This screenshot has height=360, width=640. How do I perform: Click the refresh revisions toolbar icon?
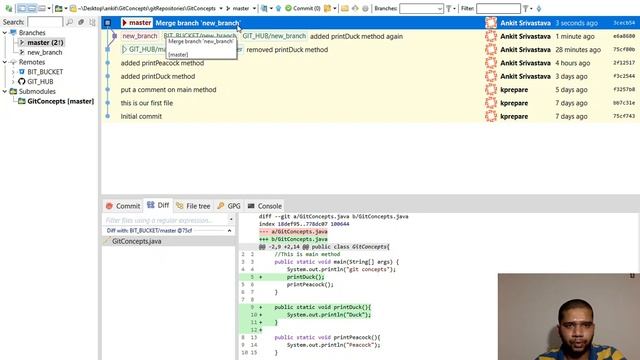[9, 8]
